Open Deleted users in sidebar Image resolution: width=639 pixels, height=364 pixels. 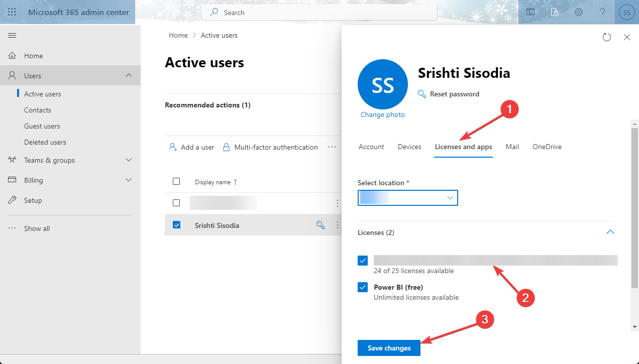tap(45, 142)
